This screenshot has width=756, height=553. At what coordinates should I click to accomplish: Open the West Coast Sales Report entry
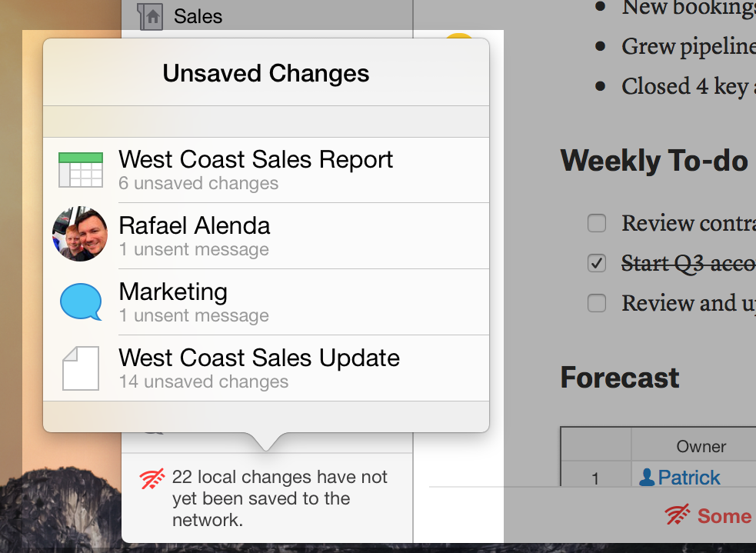(266, 170)
